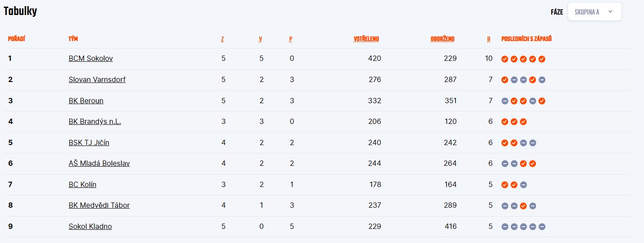Click first loss icon in BK Beroun row
Image resolution: width=644 pixels, height=243 pixels.
click(505, 101)
